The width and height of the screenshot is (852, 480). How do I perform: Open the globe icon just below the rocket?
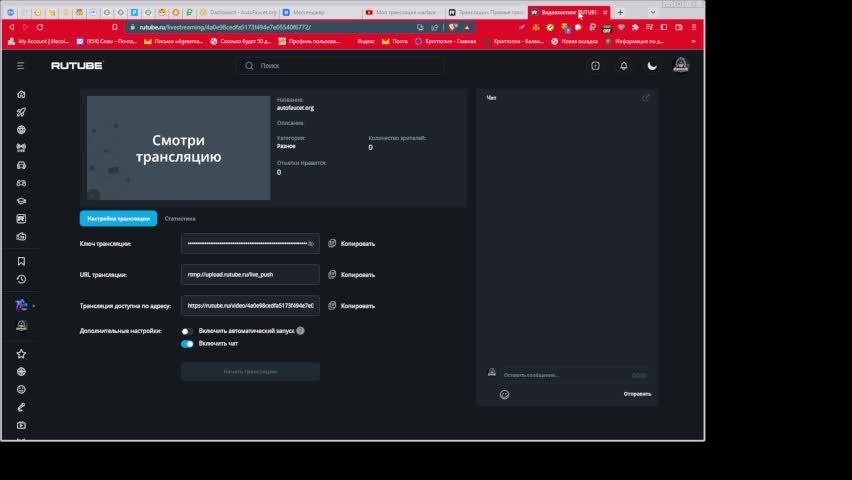pos(21,130)
